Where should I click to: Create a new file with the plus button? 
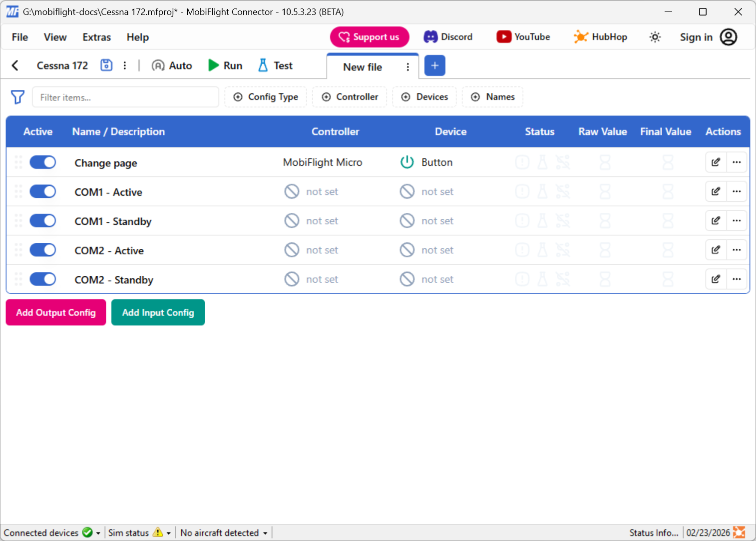click(x=434, y=65)
